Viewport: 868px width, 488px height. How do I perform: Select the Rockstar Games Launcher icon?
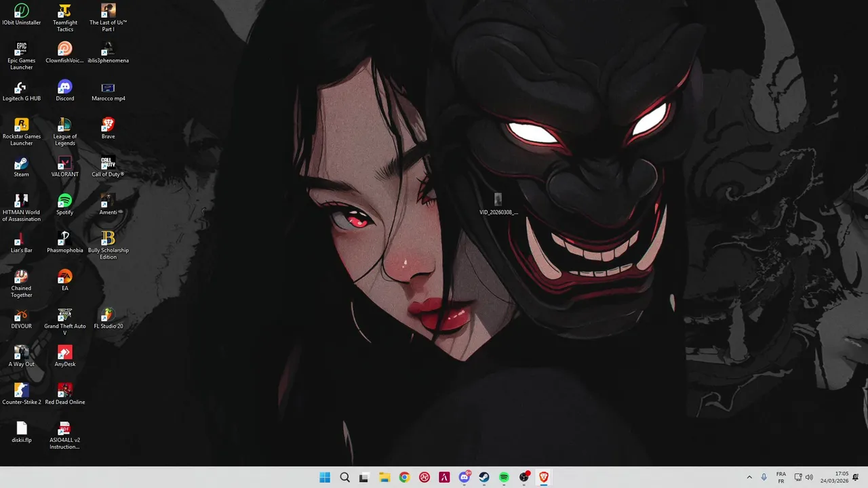click(22, 132)
